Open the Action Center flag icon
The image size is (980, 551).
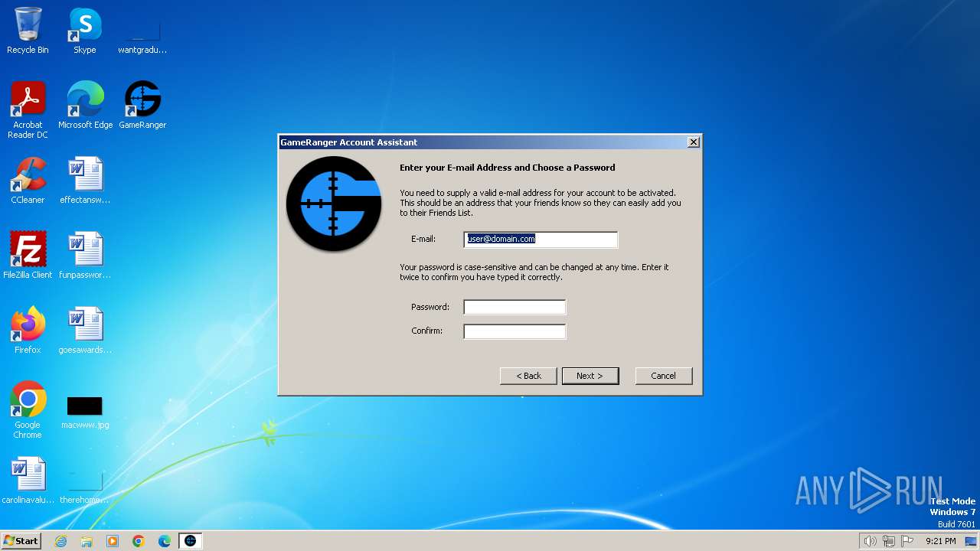(908, 541)
